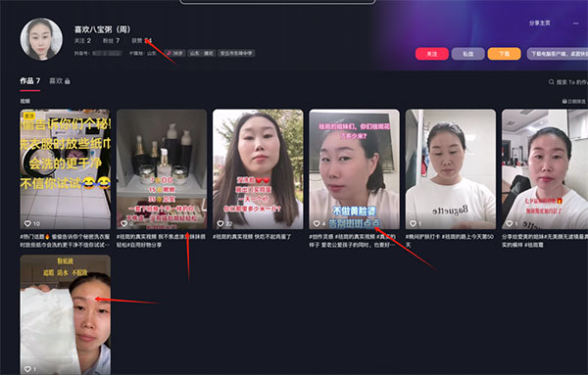Click the search magnifier icon

coord(551,82)
